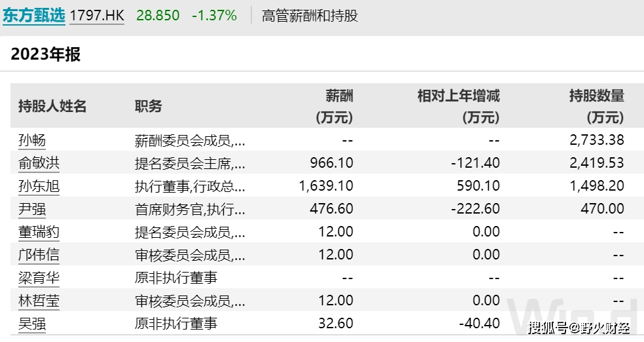644x342 pixels.
Task: Click 孙东旭's salary value 1,639.10
Action: pyautogui.click(x=326, y=186)
